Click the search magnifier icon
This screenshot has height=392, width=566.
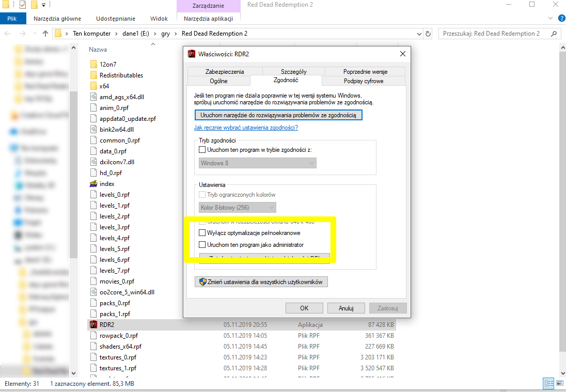[x=554, y=34]
